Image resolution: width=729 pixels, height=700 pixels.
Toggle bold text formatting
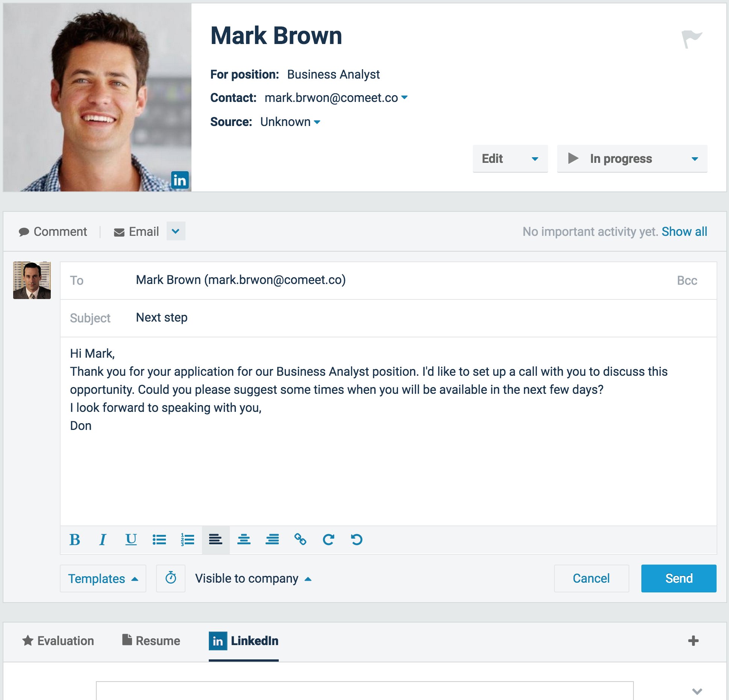click(75, 540)
